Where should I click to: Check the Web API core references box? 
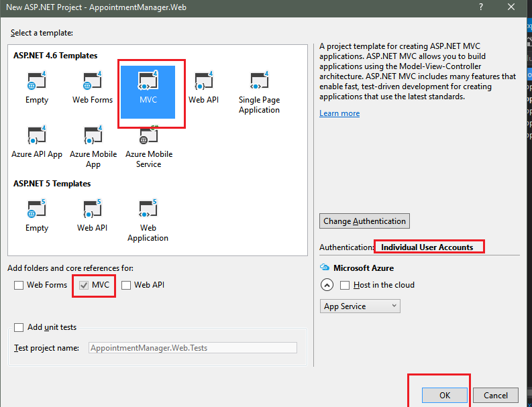tap(126, 285)
